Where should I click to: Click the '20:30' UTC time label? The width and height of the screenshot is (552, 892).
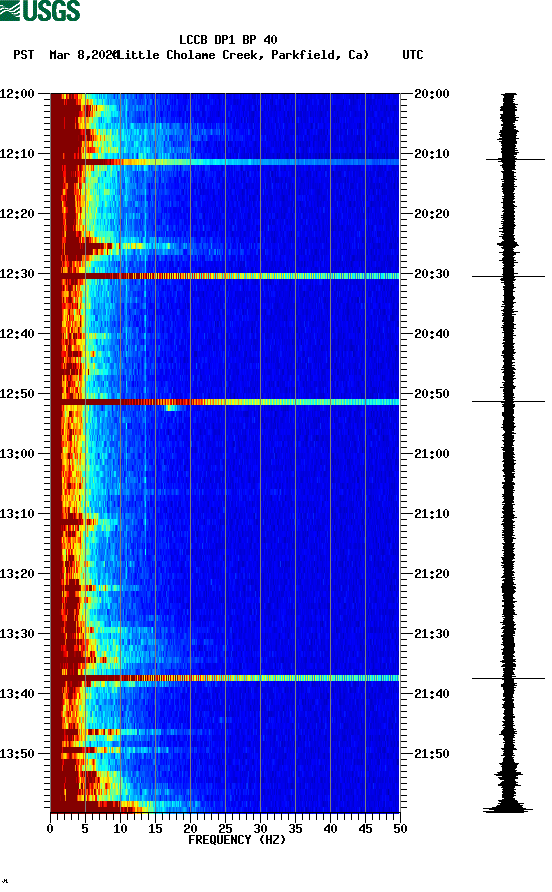click(432, 274)
